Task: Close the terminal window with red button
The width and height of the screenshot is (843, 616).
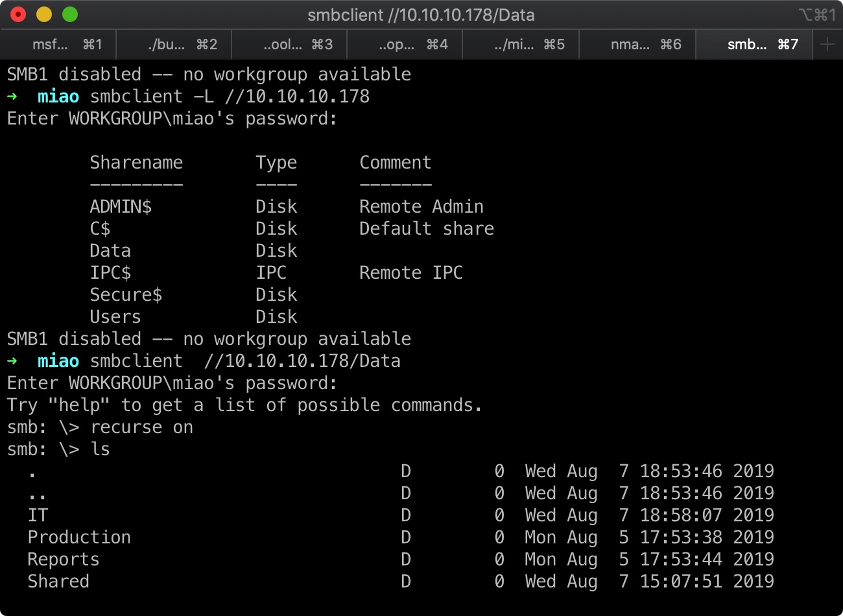Action: 18,14
